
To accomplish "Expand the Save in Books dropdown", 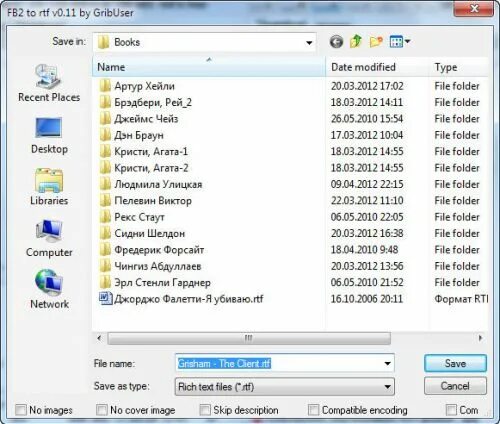I will coord(309,42).
